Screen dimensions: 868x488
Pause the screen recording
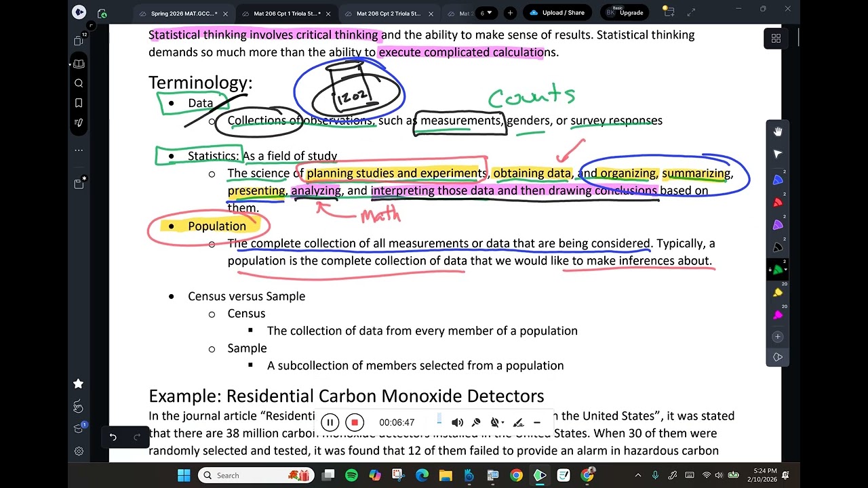330,422
